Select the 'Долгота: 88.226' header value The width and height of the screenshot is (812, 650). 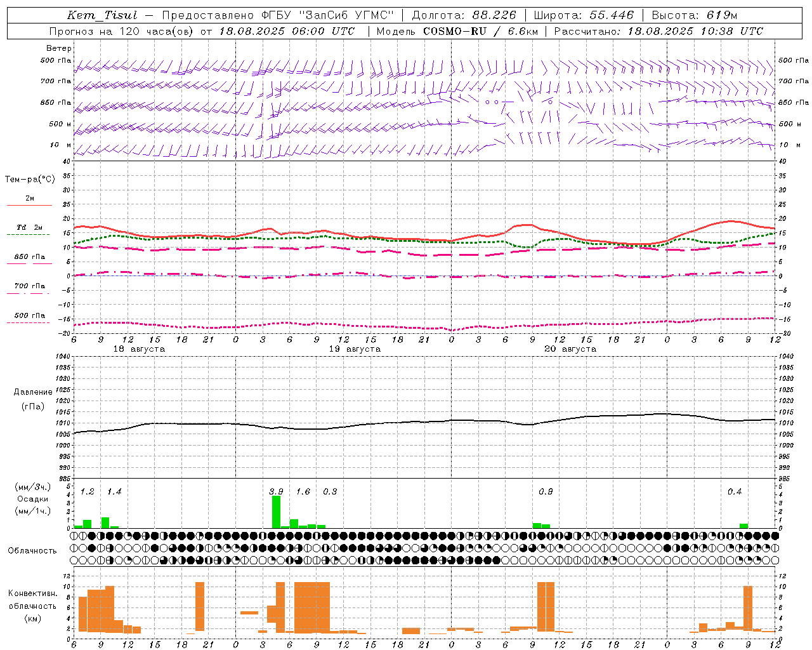click(464, 15)
